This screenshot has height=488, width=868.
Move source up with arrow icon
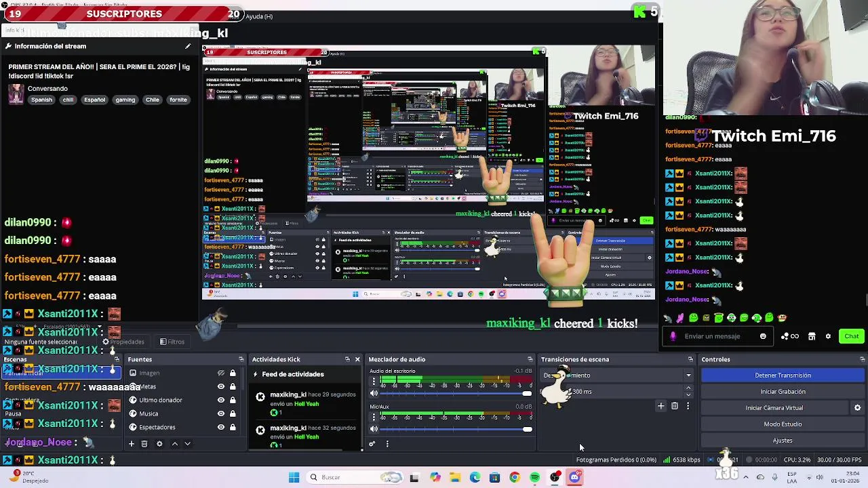174,444
